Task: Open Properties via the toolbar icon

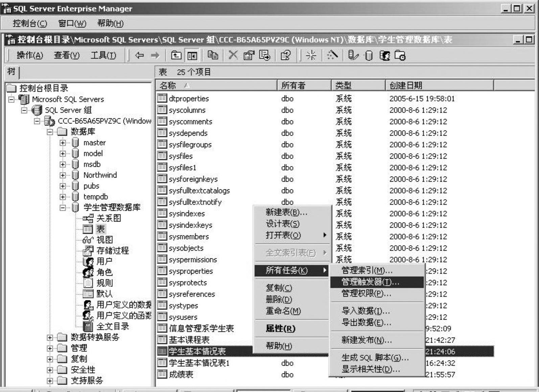Action: coord(249,55)
